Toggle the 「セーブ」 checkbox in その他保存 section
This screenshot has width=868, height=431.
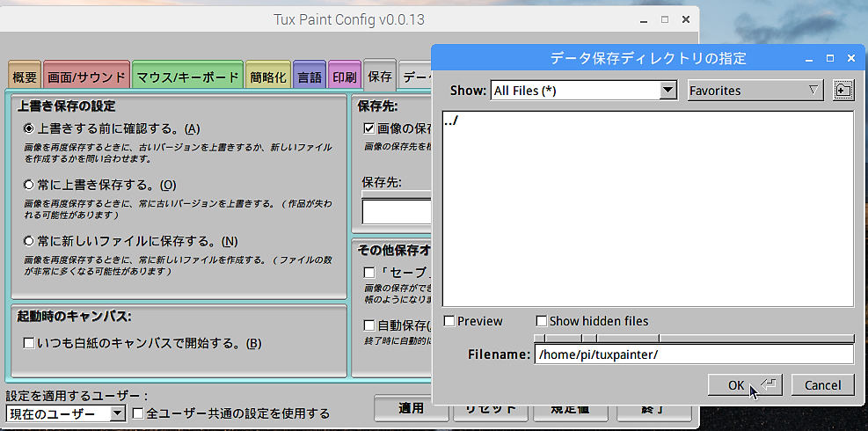click(x=369, y=273)
